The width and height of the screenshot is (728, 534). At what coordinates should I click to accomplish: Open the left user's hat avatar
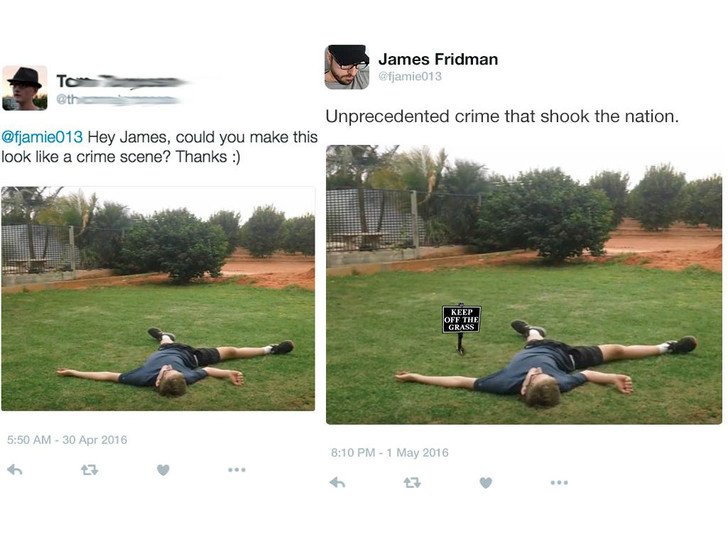point(25,88)
